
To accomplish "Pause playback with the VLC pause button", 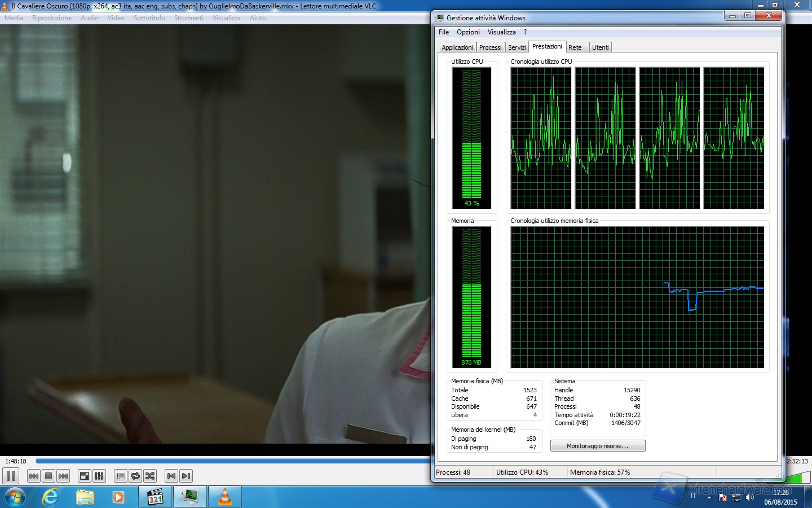I will [x=11, y=476].
